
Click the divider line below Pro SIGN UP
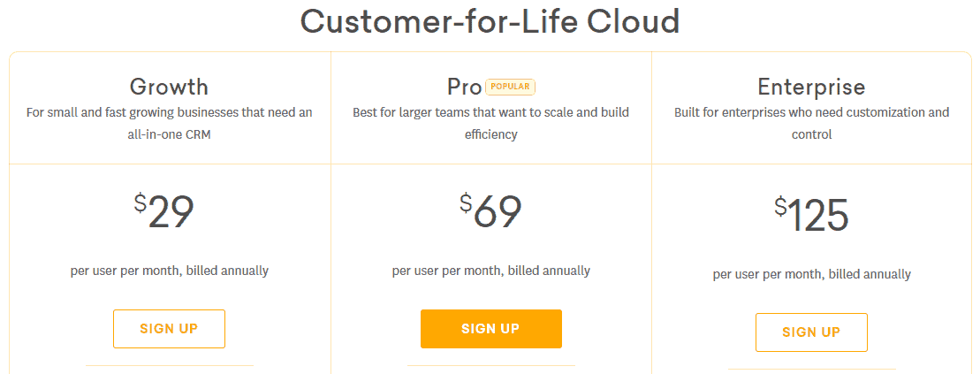click(x=490, y=365)
